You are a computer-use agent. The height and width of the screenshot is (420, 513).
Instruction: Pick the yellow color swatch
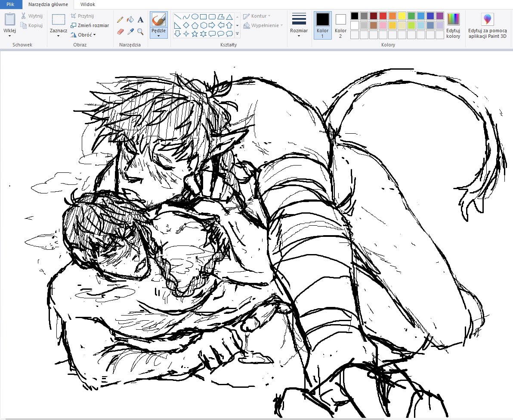[402, 15]
